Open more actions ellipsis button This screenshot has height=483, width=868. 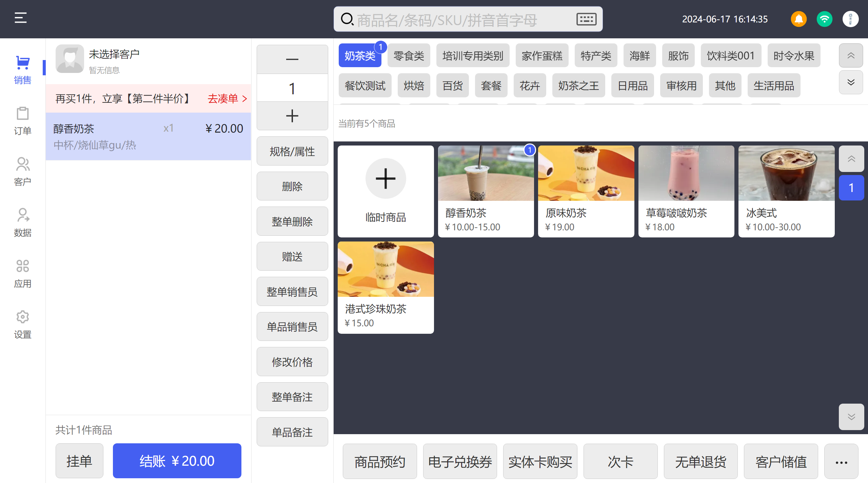(841, 462)
